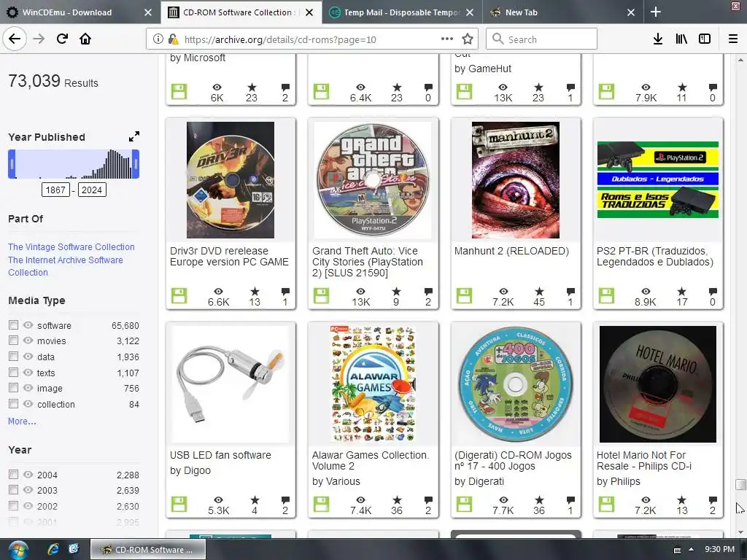Click the page vertical scrollbar thumb
The height and width of the screenshot is (560, 747).
pos(740,484)
